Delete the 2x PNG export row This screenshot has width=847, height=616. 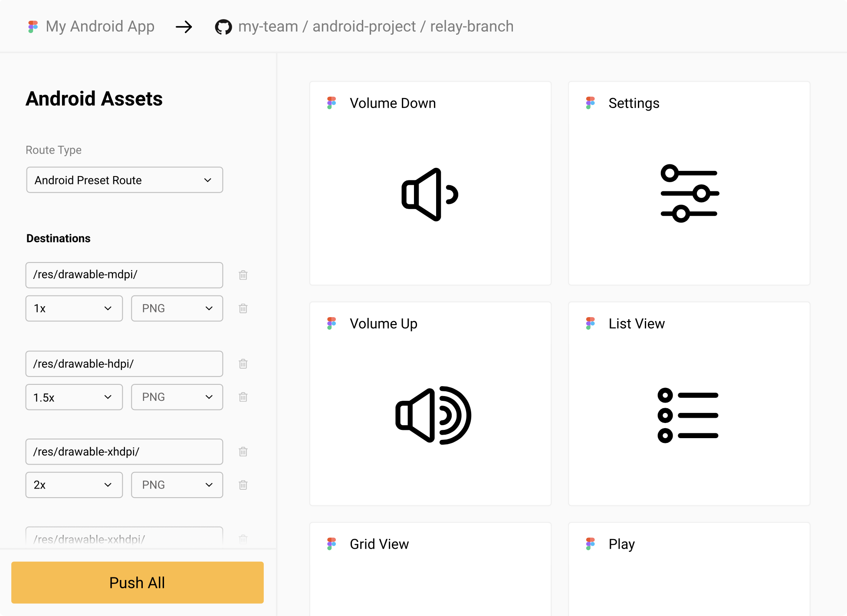(x=243, y=485)
